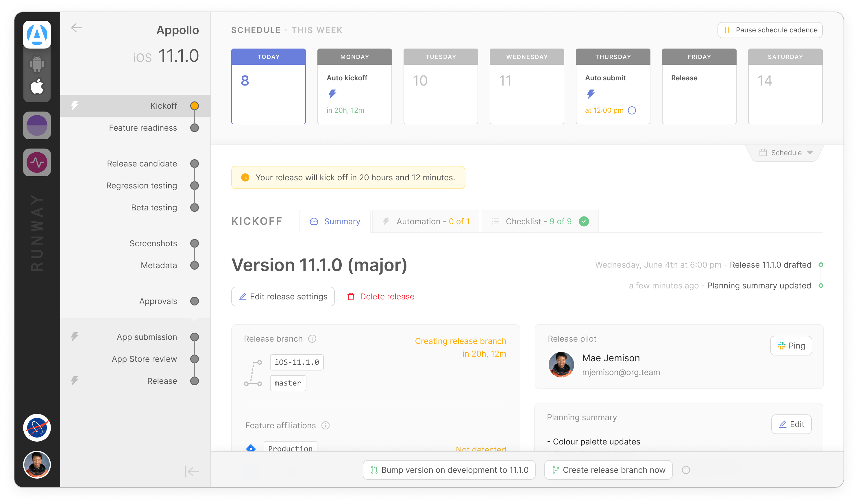Select the Feature readiness step
Screen dimensions: 858x504
143,128
